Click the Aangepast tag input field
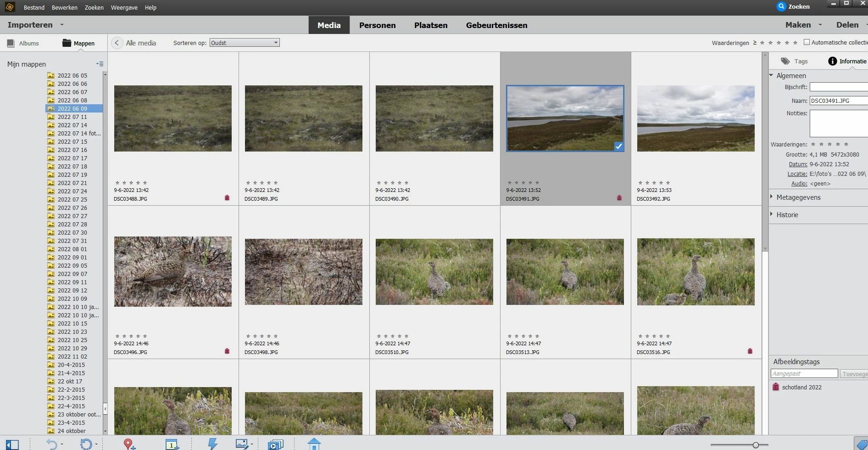868x450 pixels. (x=805, y=374)
